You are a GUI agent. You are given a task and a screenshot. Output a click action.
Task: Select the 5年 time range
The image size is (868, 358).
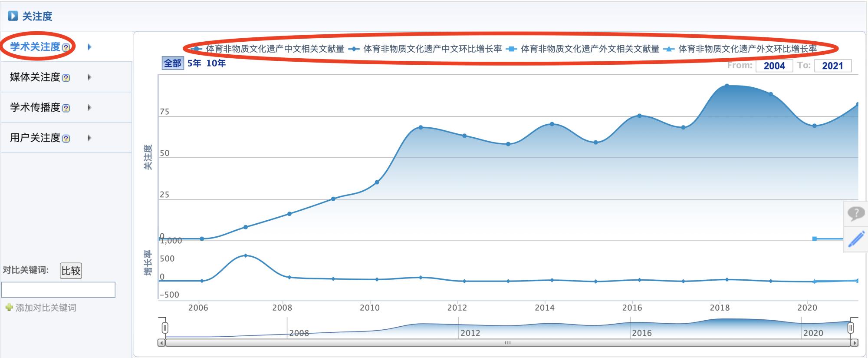point(194,63)
